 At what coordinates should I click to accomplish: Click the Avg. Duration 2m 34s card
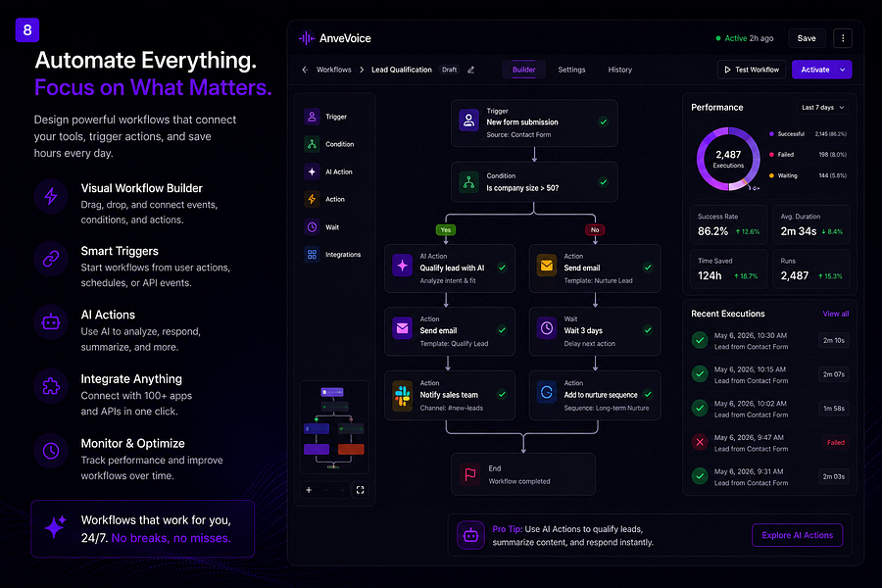point(811,224)
